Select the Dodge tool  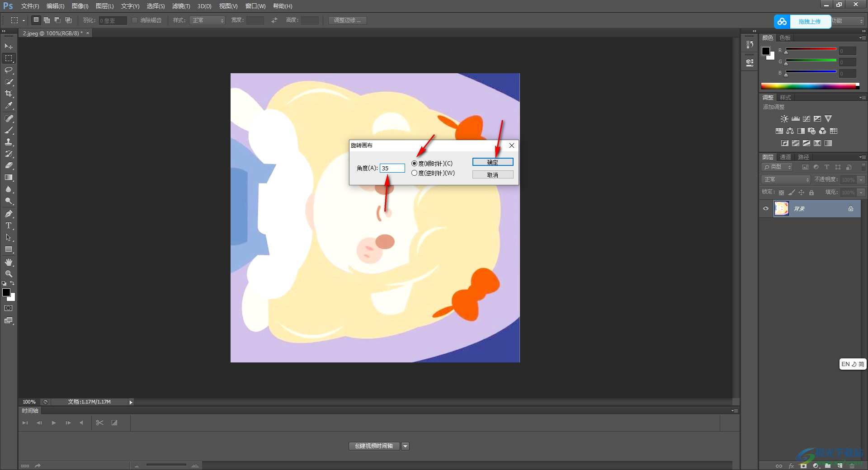(x=9, y=201)
